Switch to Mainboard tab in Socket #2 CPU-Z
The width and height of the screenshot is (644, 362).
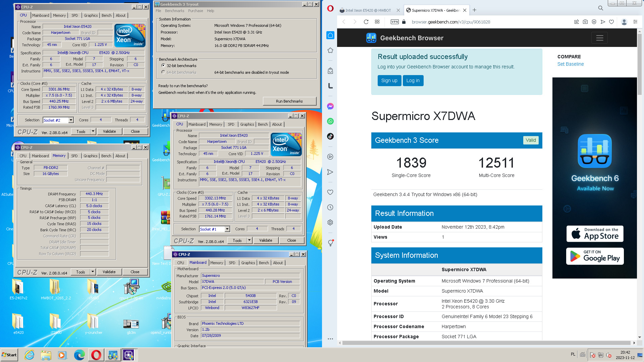[x=41, y=15]
